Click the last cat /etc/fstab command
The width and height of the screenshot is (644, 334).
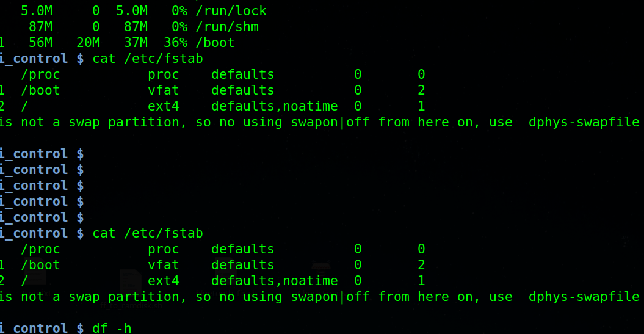pyautogui.click(x=148, y=233)
